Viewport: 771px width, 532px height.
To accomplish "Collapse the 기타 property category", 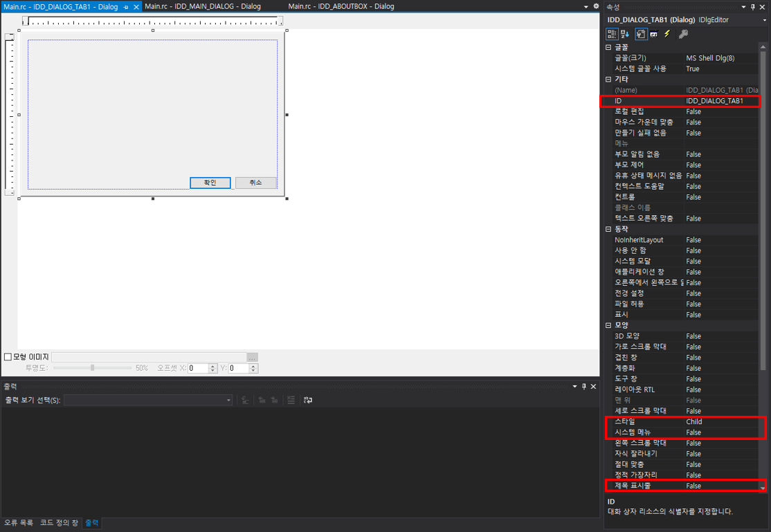I will [608, 79].
